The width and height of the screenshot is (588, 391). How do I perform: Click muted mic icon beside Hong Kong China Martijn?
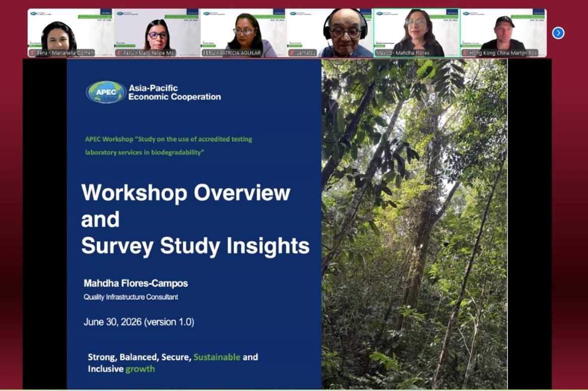(x=465, y=53)
